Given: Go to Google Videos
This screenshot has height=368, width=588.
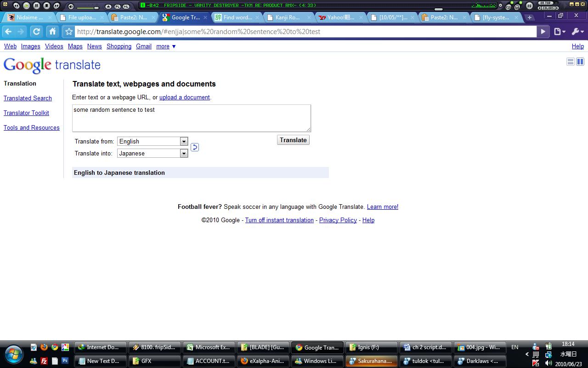Looking at the screenshot, I should coord(54,46).
